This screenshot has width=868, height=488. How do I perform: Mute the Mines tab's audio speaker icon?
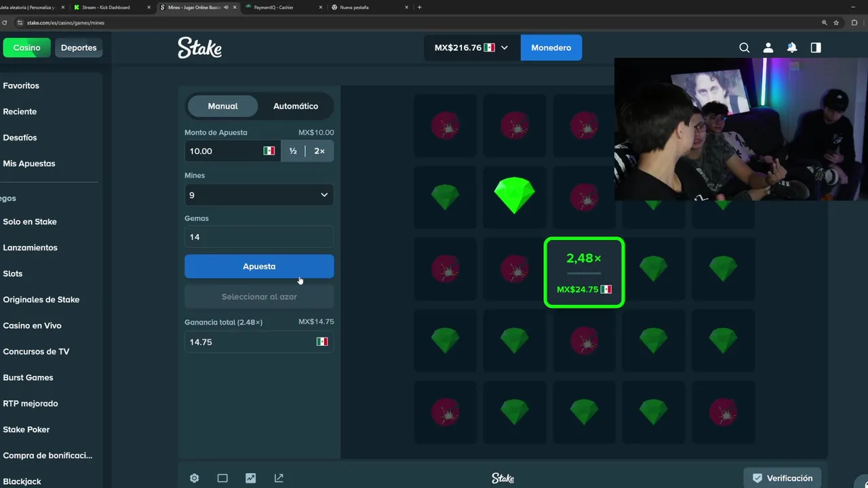click(x=226, y=7)
